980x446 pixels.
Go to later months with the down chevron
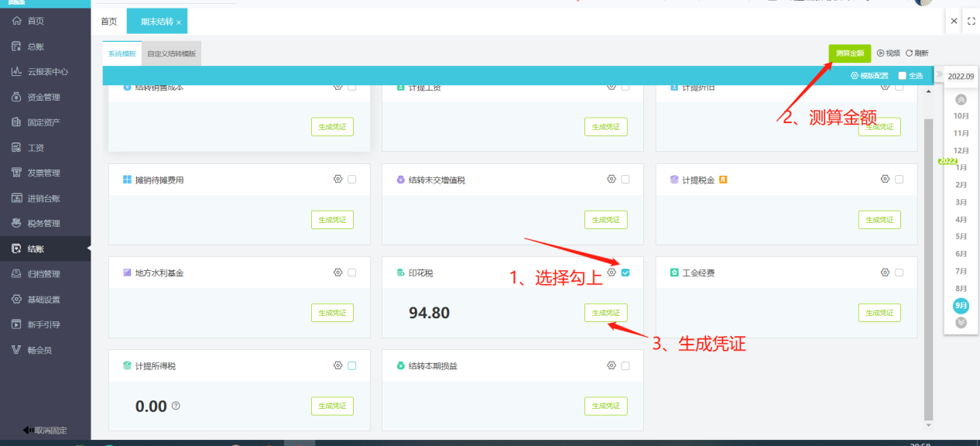pyautogui.click(x=961, y=322)
